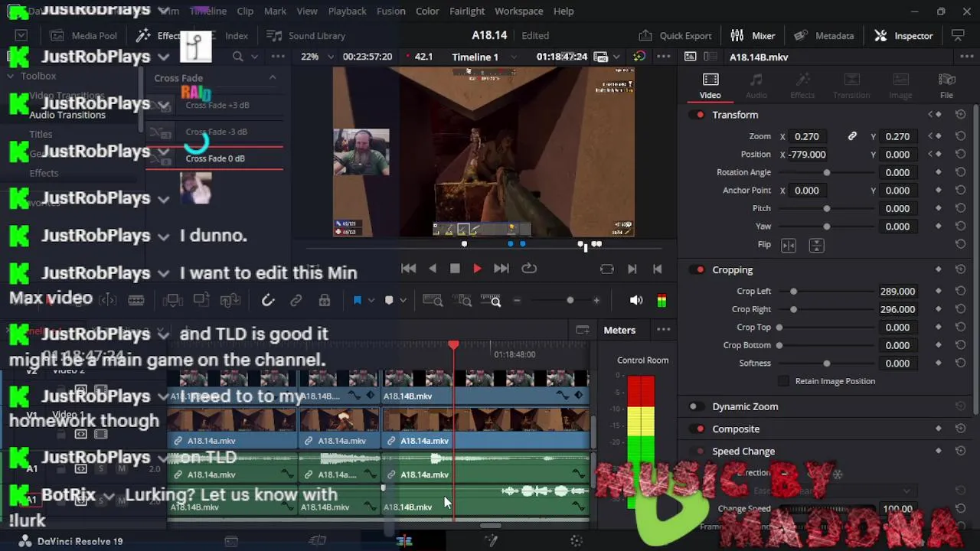
Task: Open the Meters panel options menu
Action: pos(663,330)
